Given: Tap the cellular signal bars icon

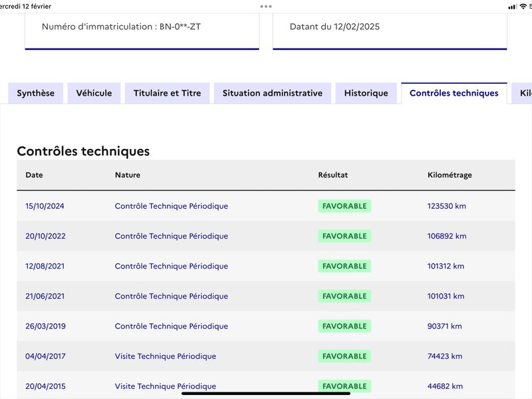Looking at the screenshot, I should coord(512,7).
